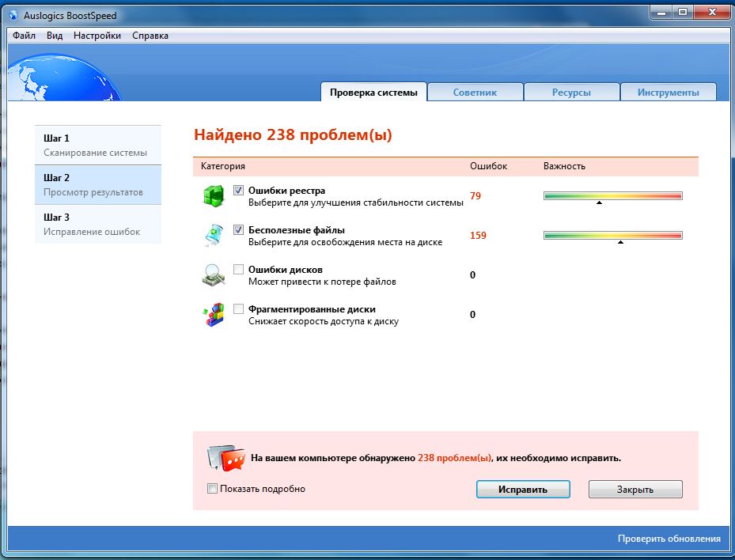Screen dimensions: 735x560
Task: Select Шаг 1 Сканирование системы step
Action: pyautogui.click(x=98, y=145)
